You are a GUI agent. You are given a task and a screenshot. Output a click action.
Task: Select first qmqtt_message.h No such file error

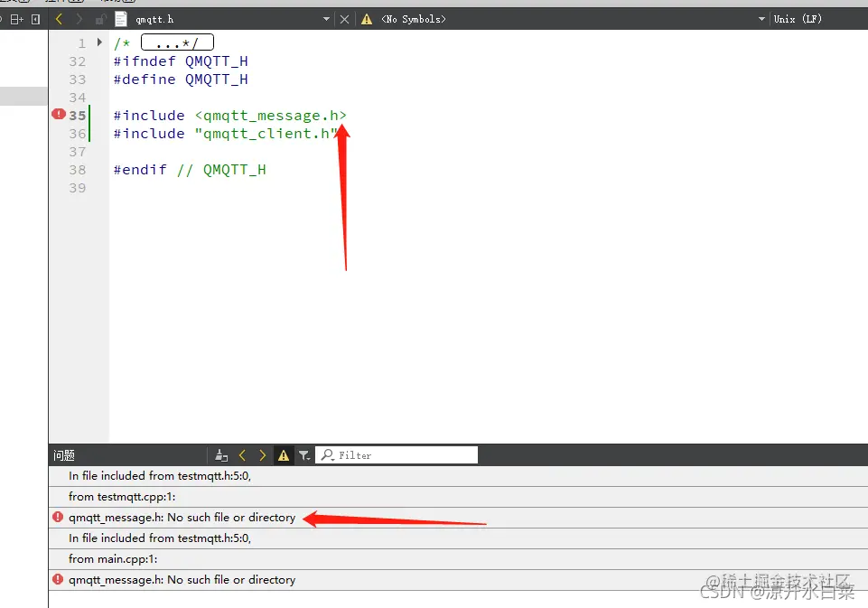pyautogui.click(x=458, y=518)
